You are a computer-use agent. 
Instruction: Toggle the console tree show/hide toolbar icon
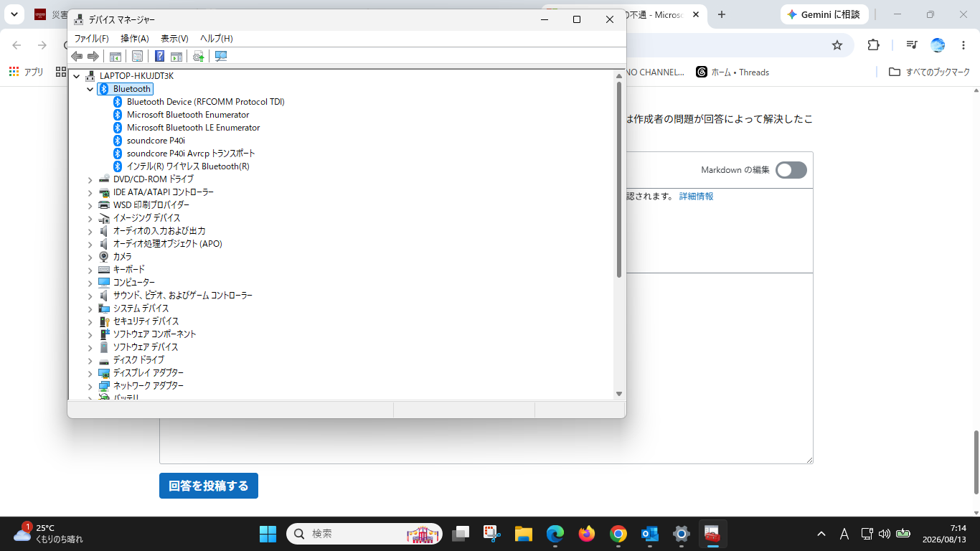coord(115,56)
